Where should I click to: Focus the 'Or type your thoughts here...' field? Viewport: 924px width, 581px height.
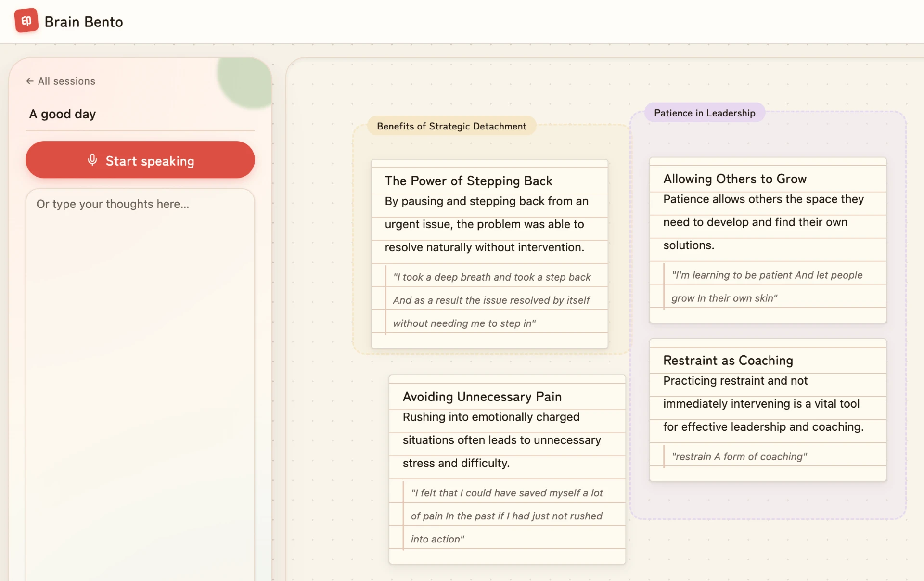pyautogui.click(x=140, y=384)
